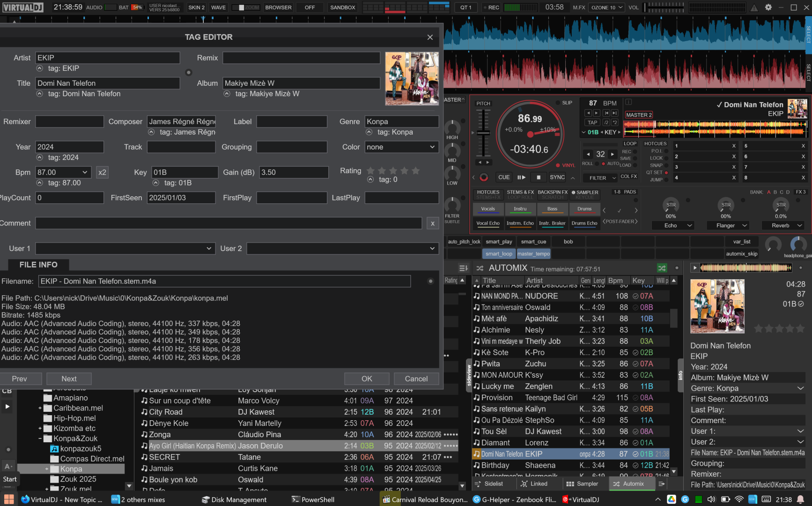Open VirtualDJ settings gear icon
This screenshot has height=506, width=812.
[x=768, y=7]
